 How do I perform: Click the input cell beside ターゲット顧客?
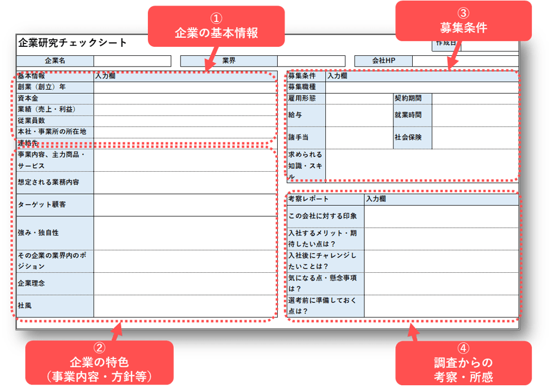pos(185,205)
